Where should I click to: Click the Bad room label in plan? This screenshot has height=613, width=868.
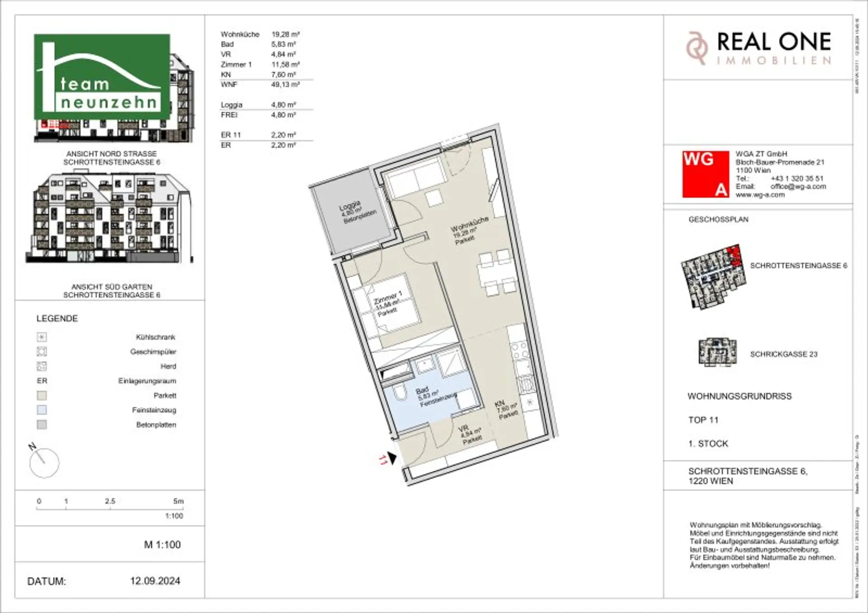pyautogui.click(x=422, y=391)
